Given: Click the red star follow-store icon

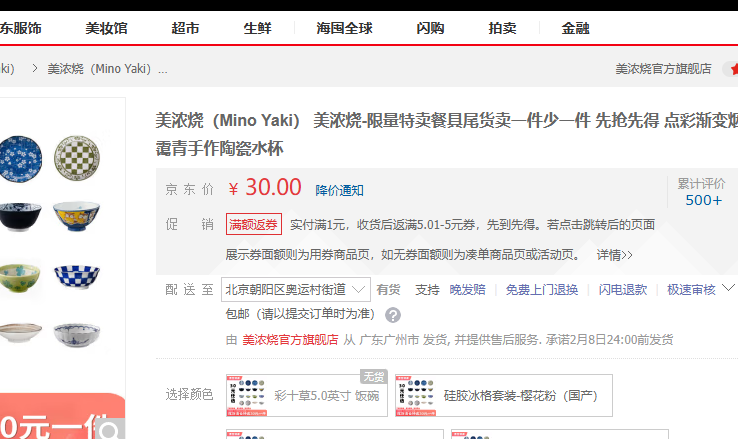Looking at the screenshot, I should click(x=732, y=69).
